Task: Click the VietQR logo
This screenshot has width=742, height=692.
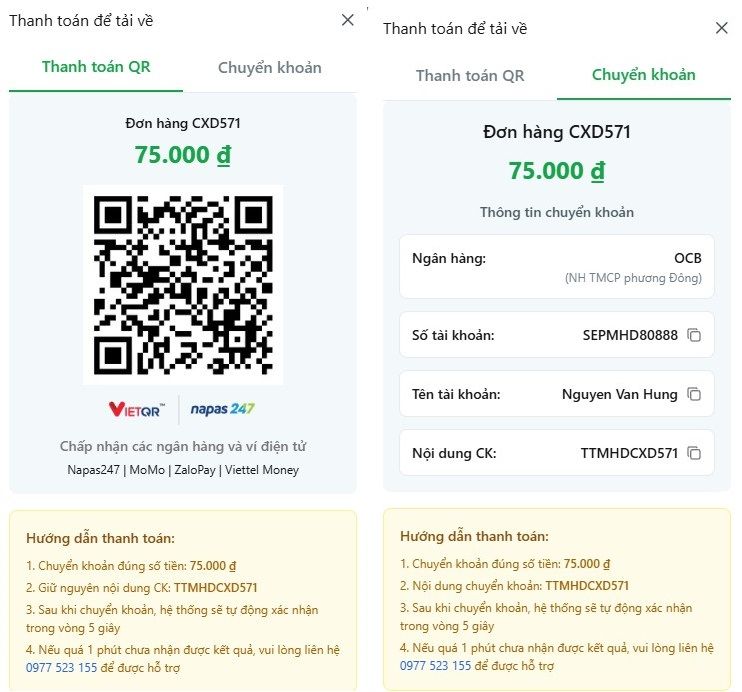Action: tap(138, 409)
